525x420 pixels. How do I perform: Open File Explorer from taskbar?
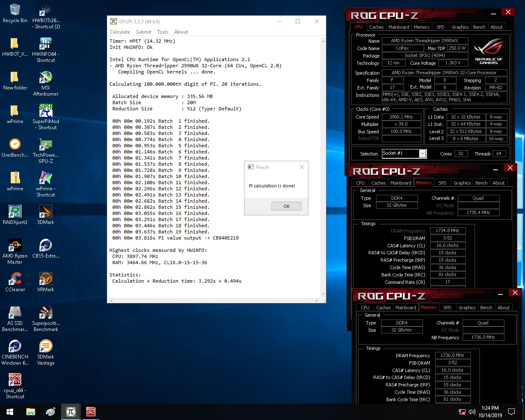click(x=31, y=412)
